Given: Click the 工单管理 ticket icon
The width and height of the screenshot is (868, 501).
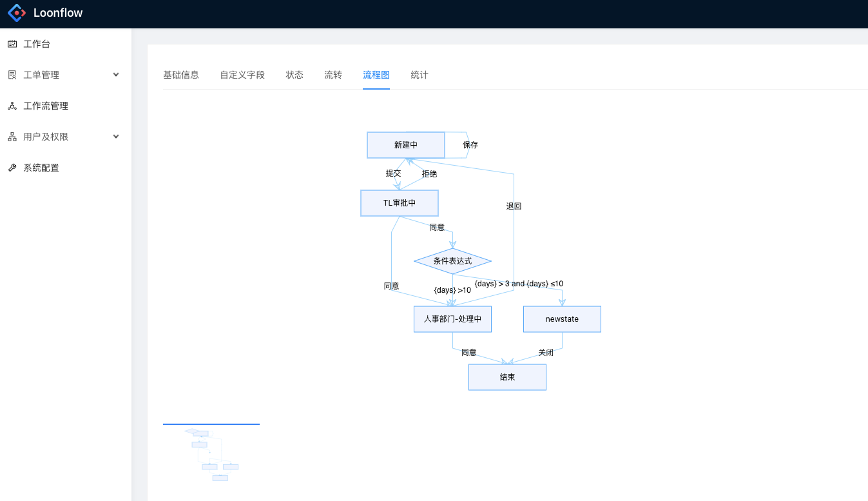Looking at the screenshot, I should coord(12,75).
